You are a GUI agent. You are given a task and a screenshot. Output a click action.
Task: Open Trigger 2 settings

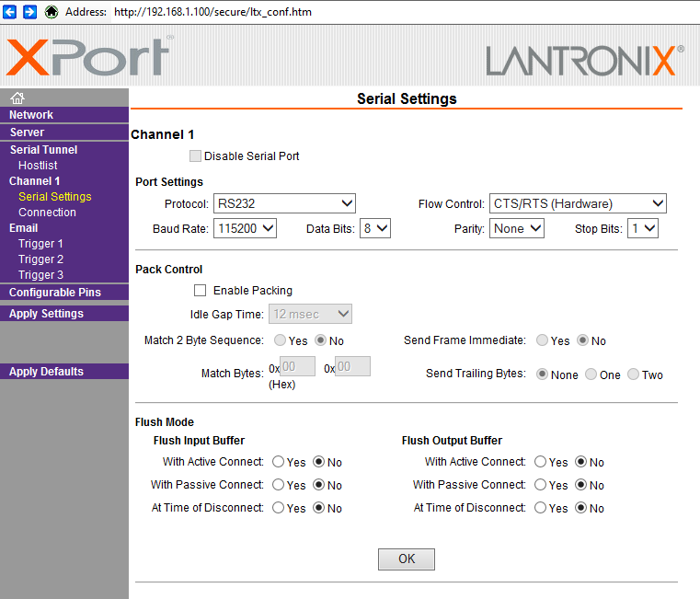click(x=40, y=259)
